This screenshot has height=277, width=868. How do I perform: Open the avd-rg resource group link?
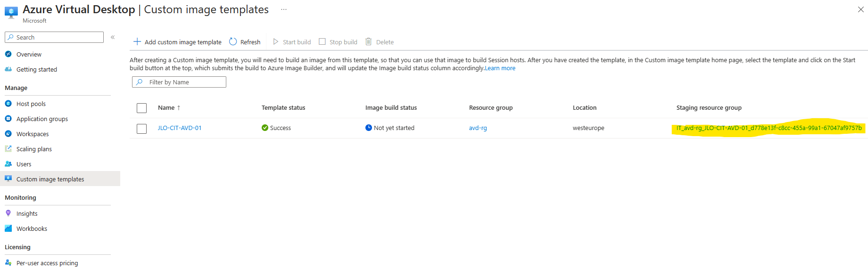478,128
